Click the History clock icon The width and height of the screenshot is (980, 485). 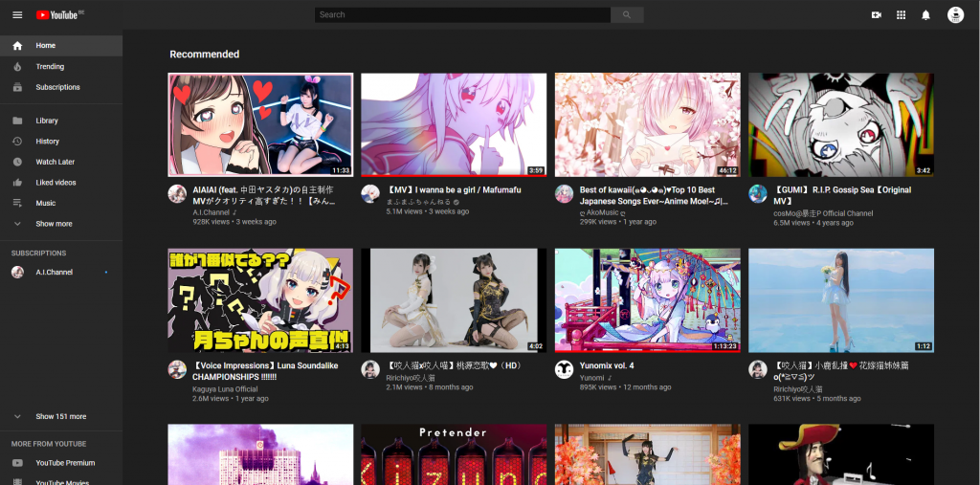point(17,142)
